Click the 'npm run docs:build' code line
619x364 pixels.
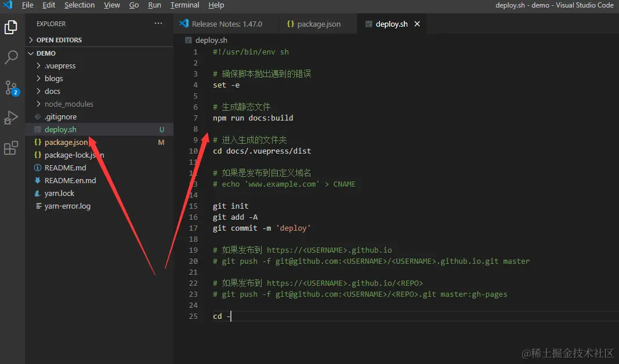tap(253, 118)
